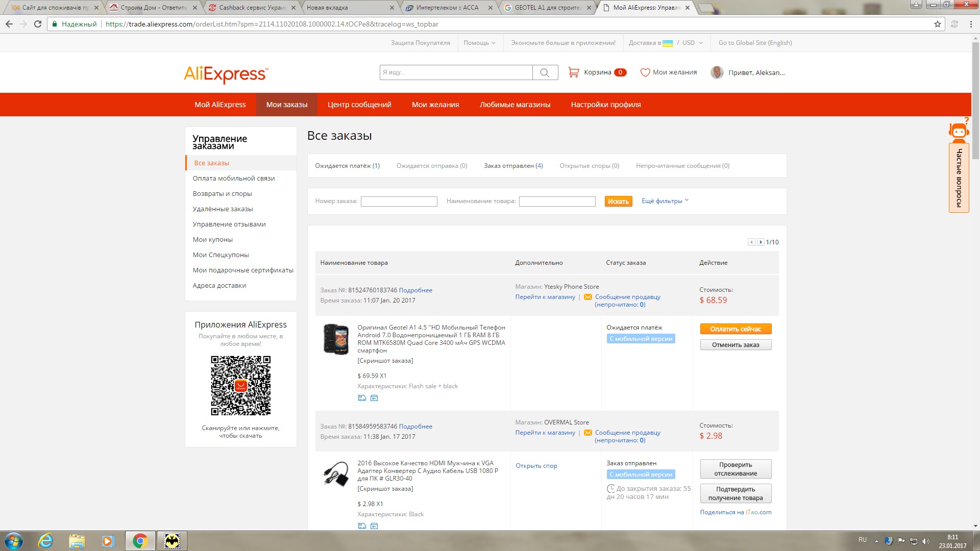
Task: Bookmark page with the star icon
Action: click(x=938, y=24)
